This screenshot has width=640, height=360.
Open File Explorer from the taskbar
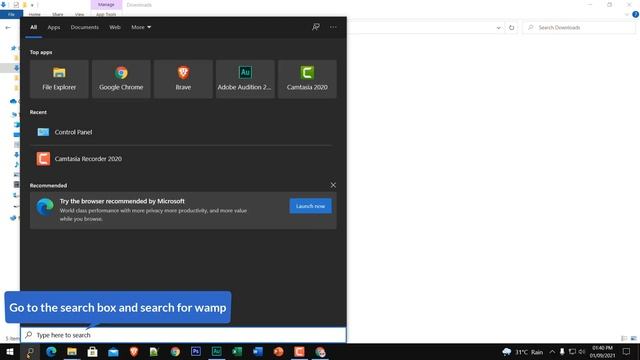pos(72,352)
